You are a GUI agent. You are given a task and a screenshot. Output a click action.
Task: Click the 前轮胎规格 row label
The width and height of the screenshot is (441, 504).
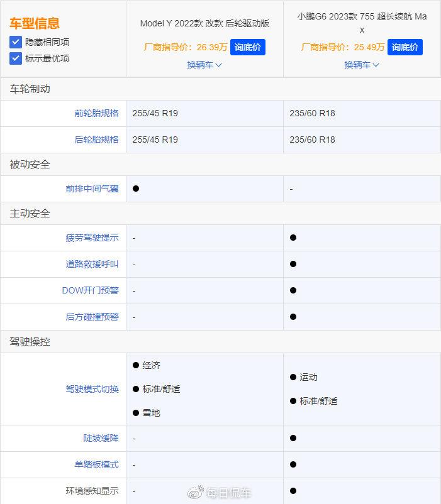96,113
